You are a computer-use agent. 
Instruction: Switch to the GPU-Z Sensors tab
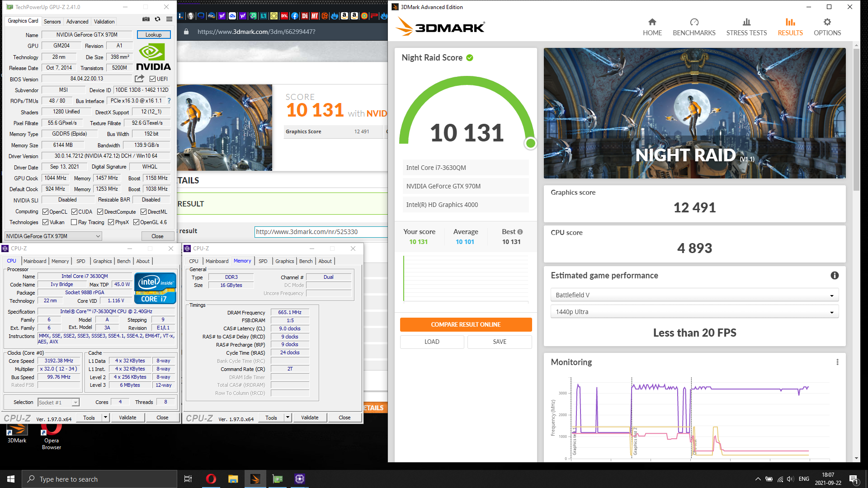pyautogui.click(x=52, y=22)
